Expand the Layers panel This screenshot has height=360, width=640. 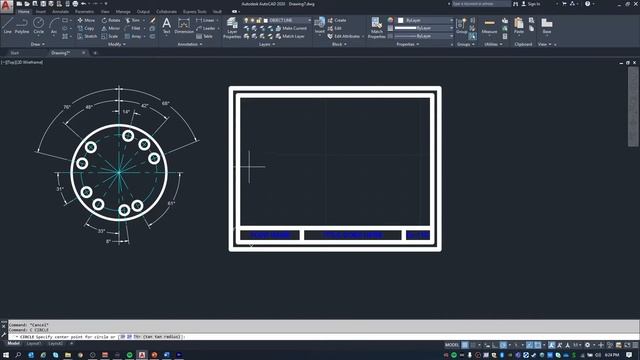tap(267, 44)
